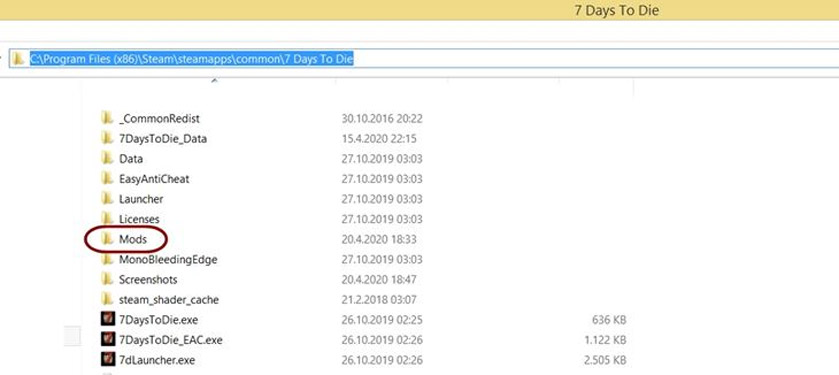The height and width of the screenshot is (375, 839).
Task: Click the Data folder icon
Action: coord(108,158)
